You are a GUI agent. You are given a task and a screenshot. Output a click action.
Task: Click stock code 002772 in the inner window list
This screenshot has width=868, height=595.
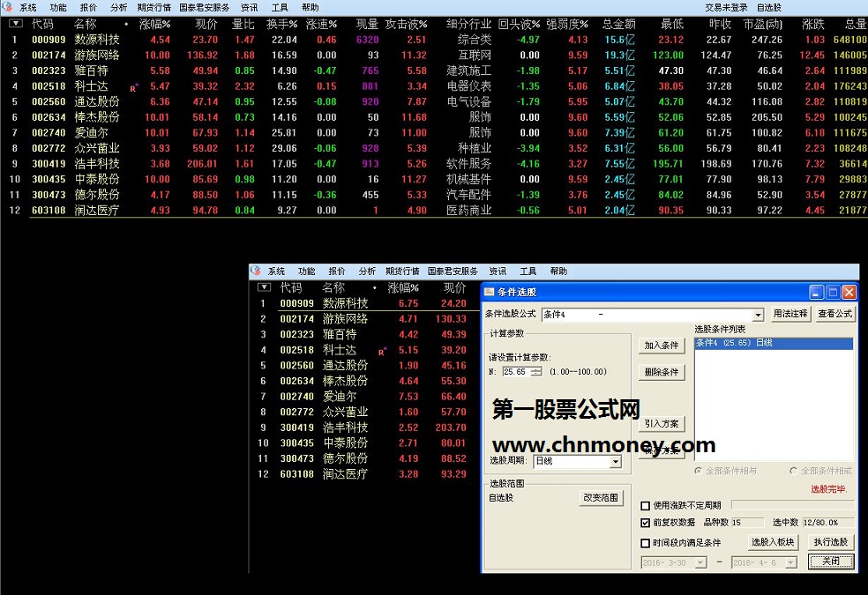296,412
